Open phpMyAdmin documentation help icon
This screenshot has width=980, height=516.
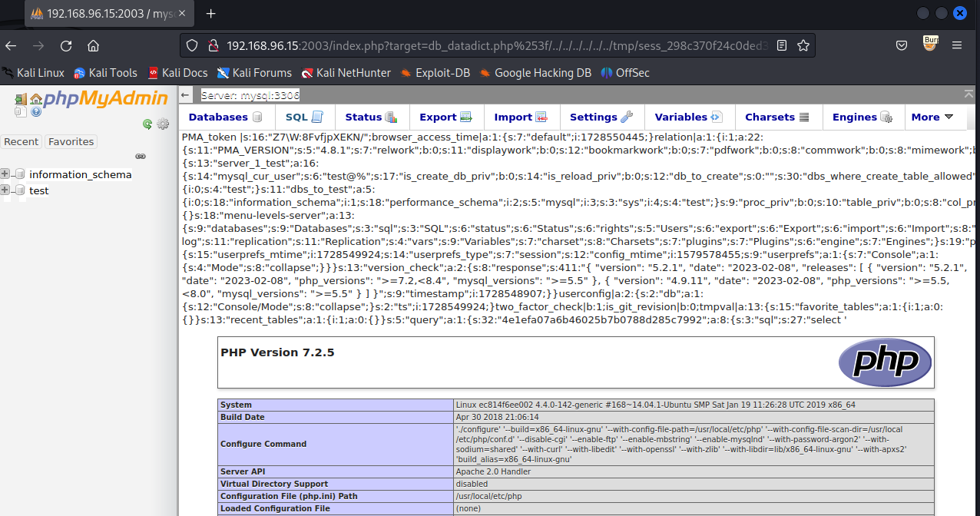[35, 112]
